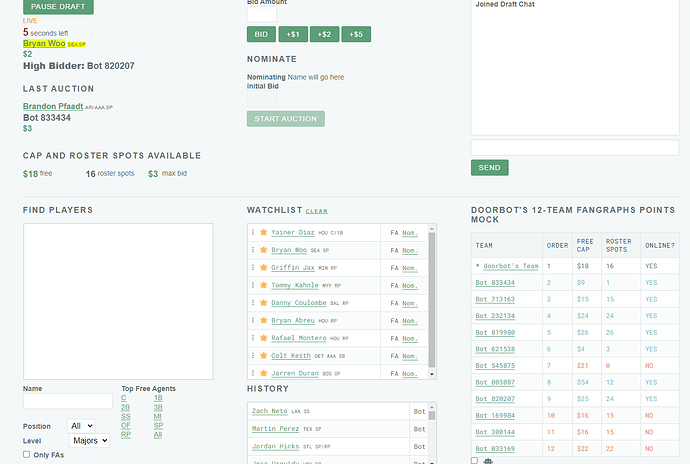Click the star icon next to Tommy Kahnle

264,285
